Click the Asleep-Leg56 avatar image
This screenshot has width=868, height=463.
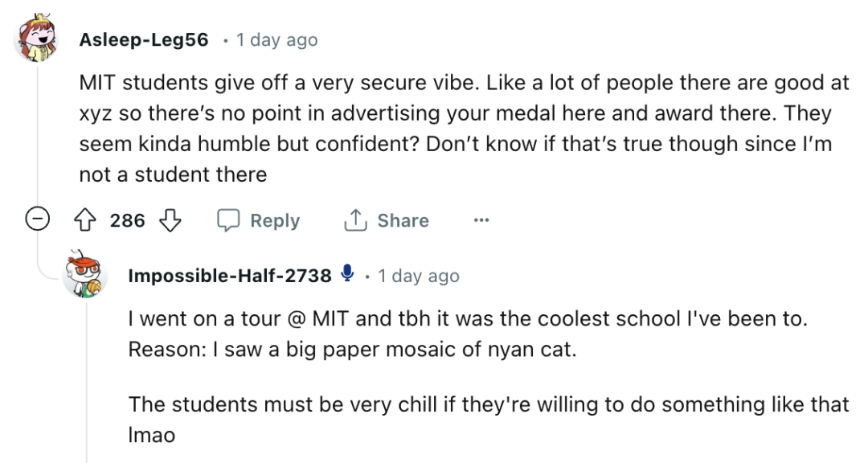click(37, 39)
